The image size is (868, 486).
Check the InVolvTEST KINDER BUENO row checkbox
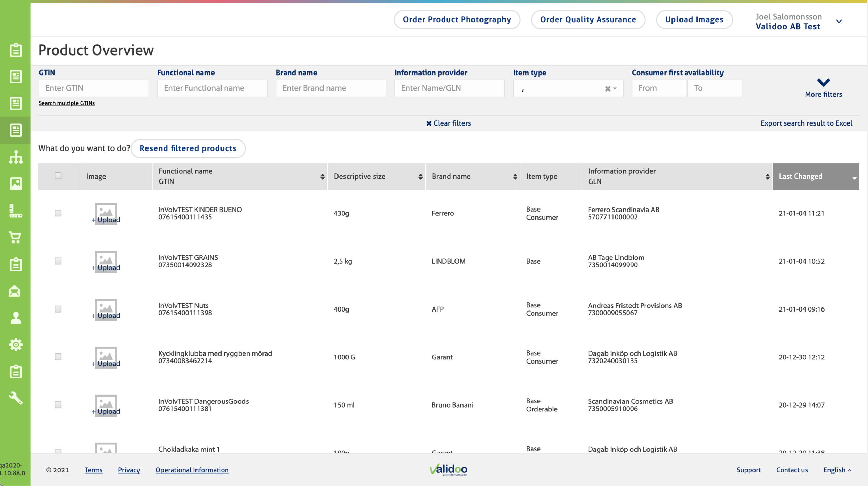58,213
